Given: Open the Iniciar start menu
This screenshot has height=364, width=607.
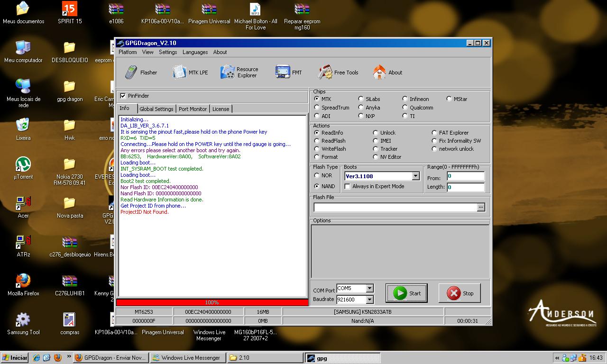Looking at the screenshot, I should pyautogui.click(x=15, y=358).
